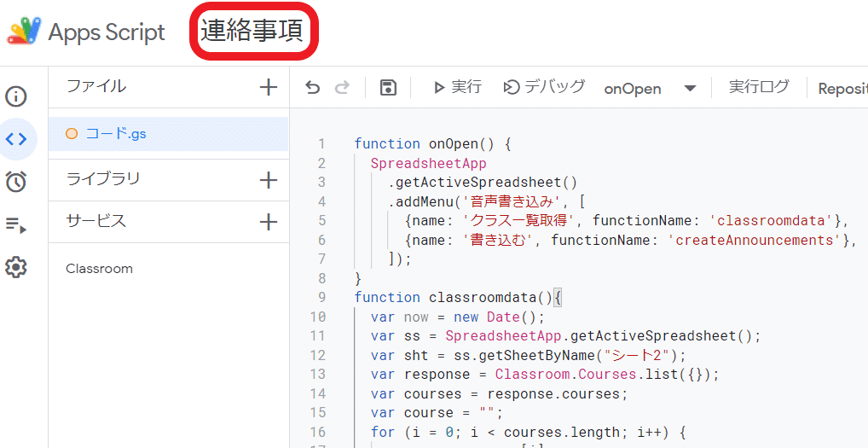Open the onOpen function dropdown
The width and height of the screenshot is (868, 448).
[650, 89]
